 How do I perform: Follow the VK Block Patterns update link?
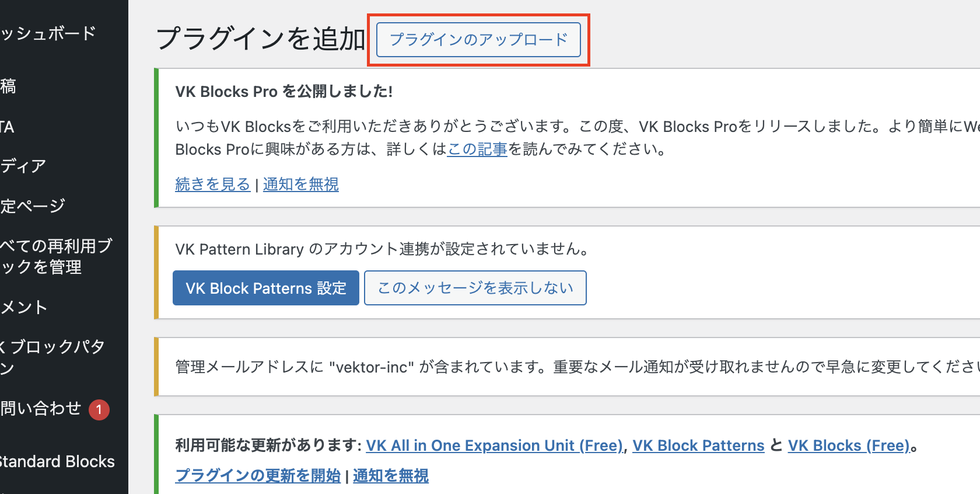(698, 446)
